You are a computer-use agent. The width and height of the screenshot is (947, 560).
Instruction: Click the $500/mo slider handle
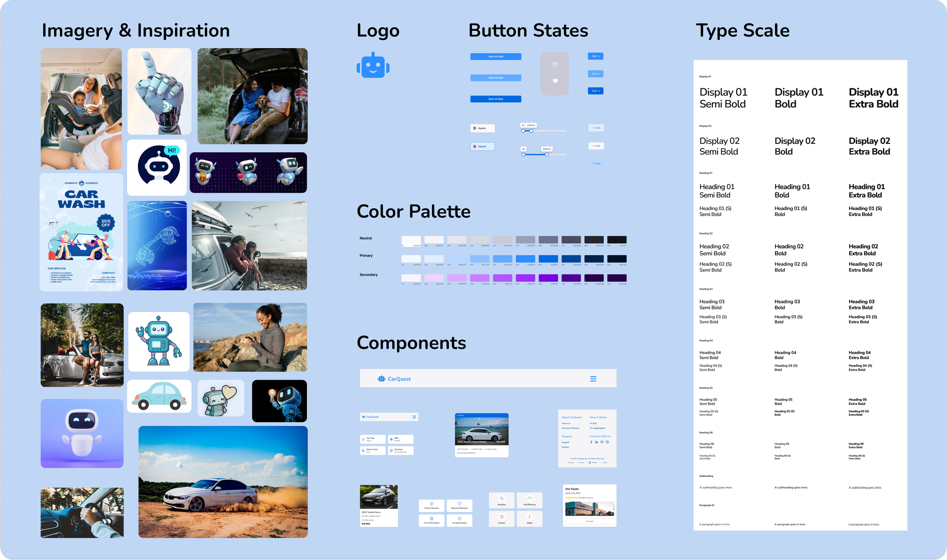pyautogui.click(x=547, y=154)
